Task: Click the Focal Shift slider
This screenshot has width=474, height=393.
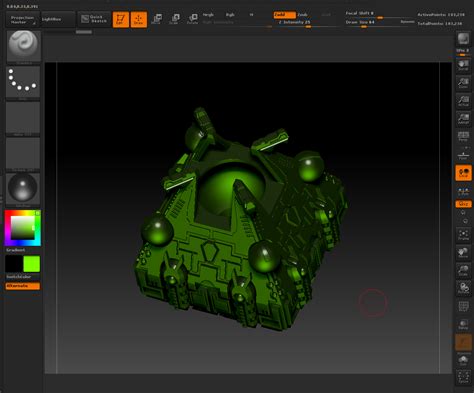Action: point(379,14)
